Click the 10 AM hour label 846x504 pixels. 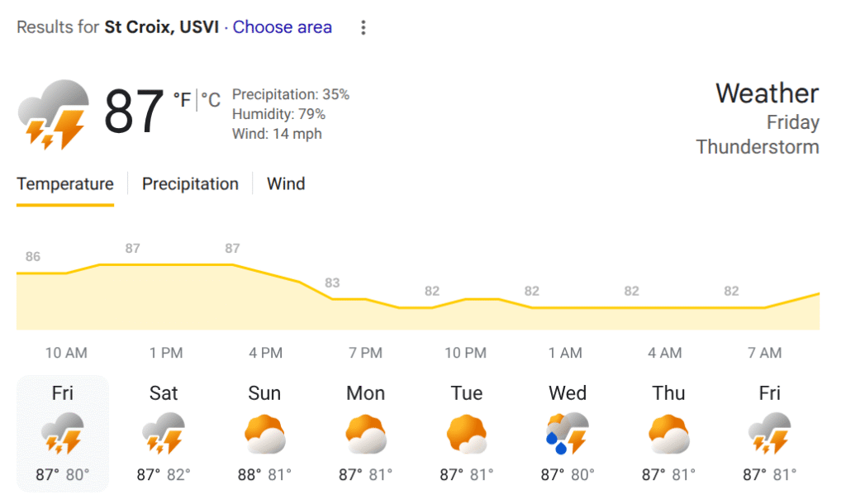coord(66,353)
